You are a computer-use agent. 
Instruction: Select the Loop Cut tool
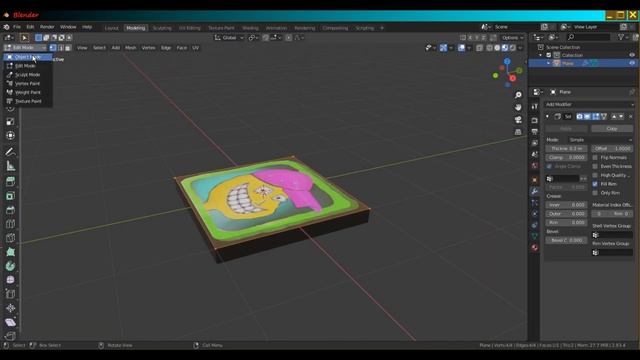[x=11, y=224]
